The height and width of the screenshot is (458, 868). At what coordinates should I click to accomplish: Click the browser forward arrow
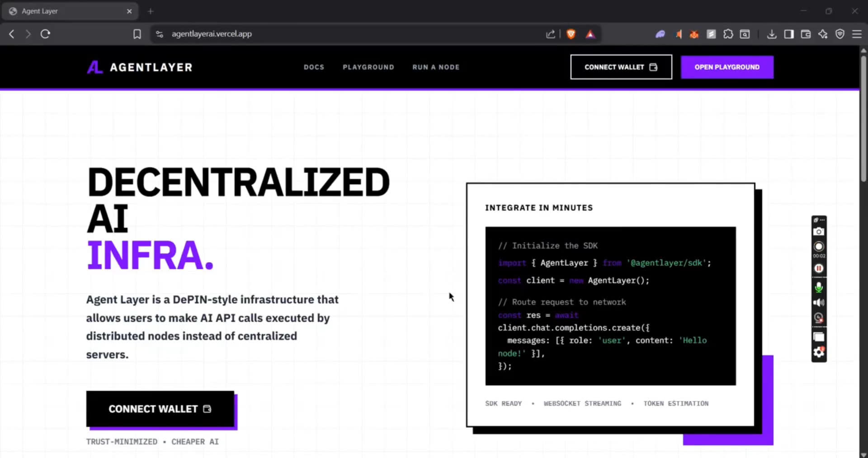coord(28,34)
